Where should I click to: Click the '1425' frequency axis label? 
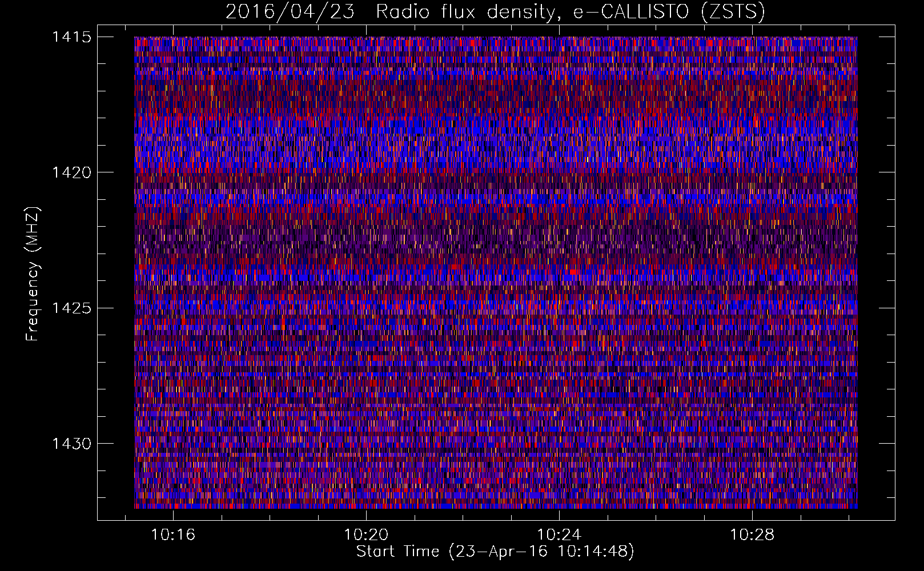click(71, 308)
